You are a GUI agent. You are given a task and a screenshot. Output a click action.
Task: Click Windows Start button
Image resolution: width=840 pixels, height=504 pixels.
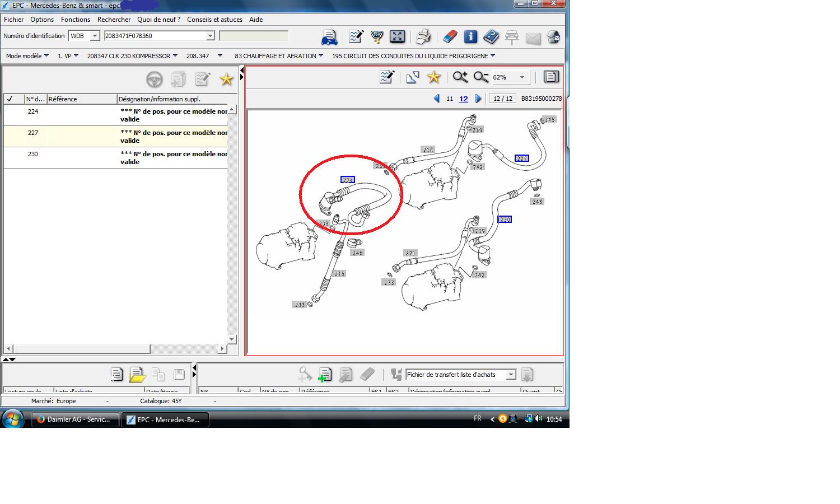click(12, 418)
